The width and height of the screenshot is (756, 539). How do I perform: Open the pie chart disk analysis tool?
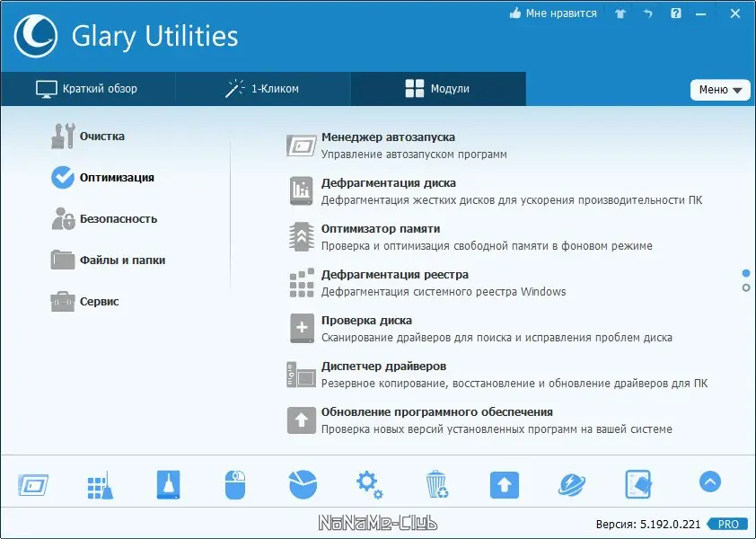tap(302, 482)
